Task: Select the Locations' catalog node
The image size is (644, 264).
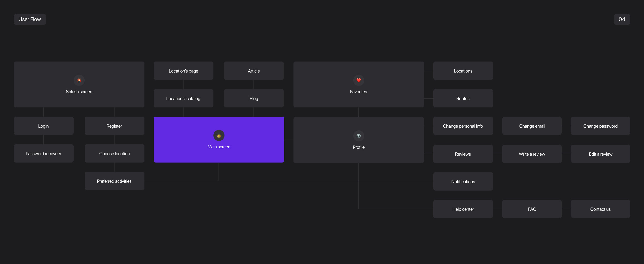Action: [x=183, y=98]
